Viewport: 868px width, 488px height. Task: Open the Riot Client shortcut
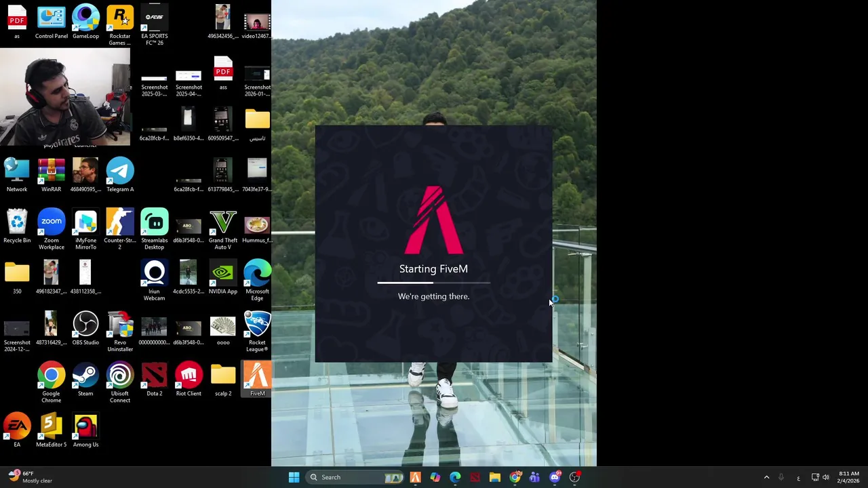tap(189, 379)
